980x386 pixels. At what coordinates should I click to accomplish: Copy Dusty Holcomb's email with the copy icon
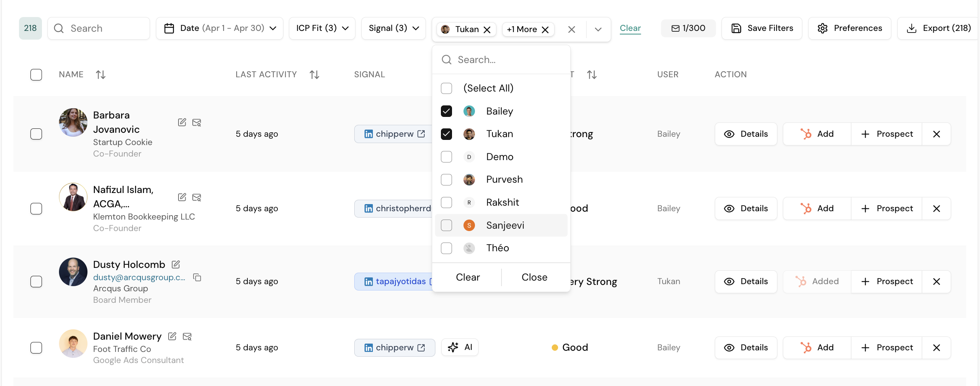(x=197, y=277)
